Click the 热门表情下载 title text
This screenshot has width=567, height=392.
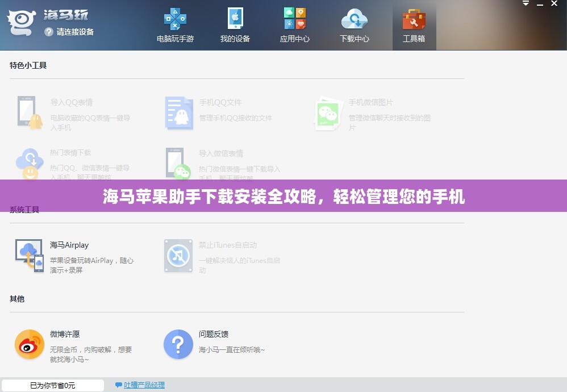[70, 153]
